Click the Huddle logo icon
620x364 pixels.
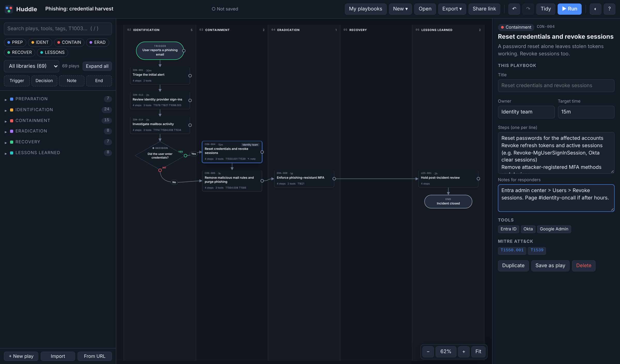[x=9, y=9]
